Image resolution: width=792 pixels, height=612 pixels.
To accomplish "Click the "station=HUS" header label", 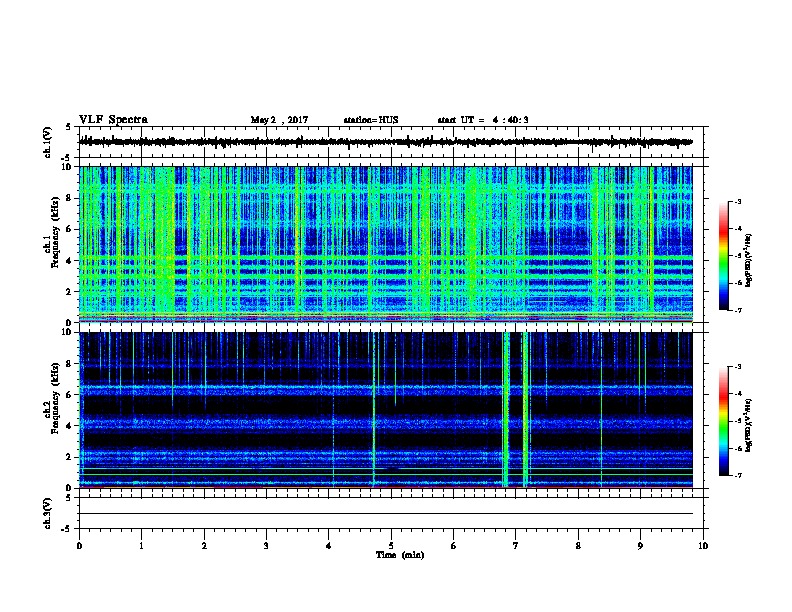I will coord(371,120).
